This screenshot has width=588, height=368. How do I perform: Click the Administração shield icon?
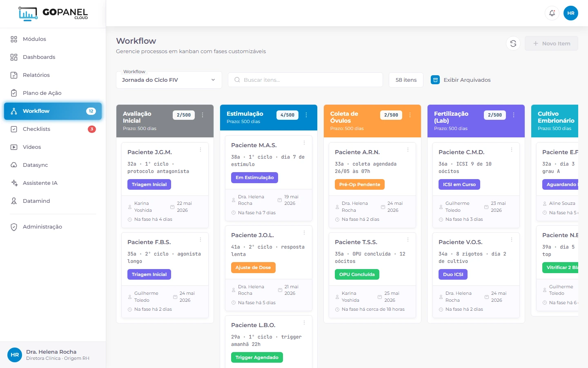[x=14, y=227]
